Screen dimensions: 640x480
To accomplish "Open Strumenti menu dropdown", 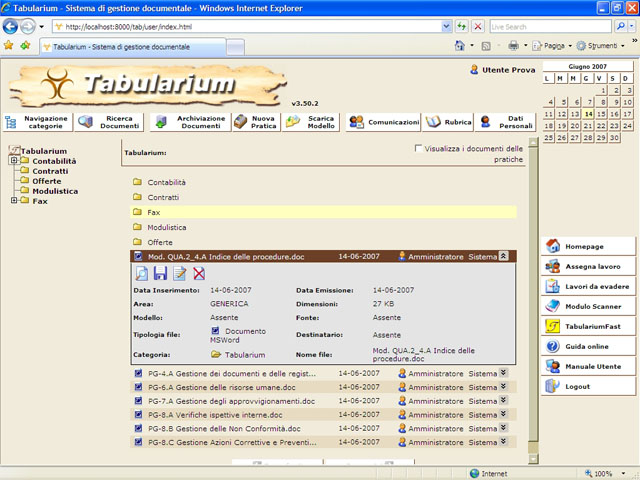I will click(601, 46).
